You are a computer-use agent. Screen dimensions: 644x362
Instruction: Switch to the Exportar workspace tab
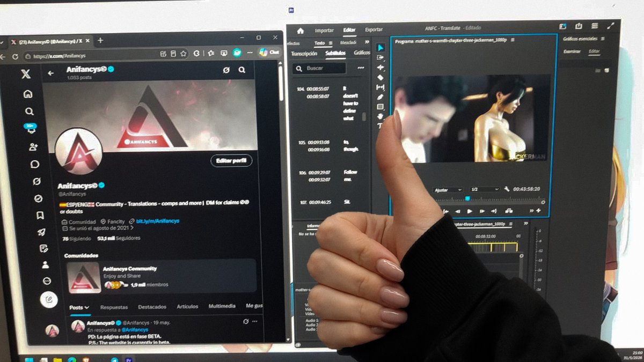coord(374,29)
